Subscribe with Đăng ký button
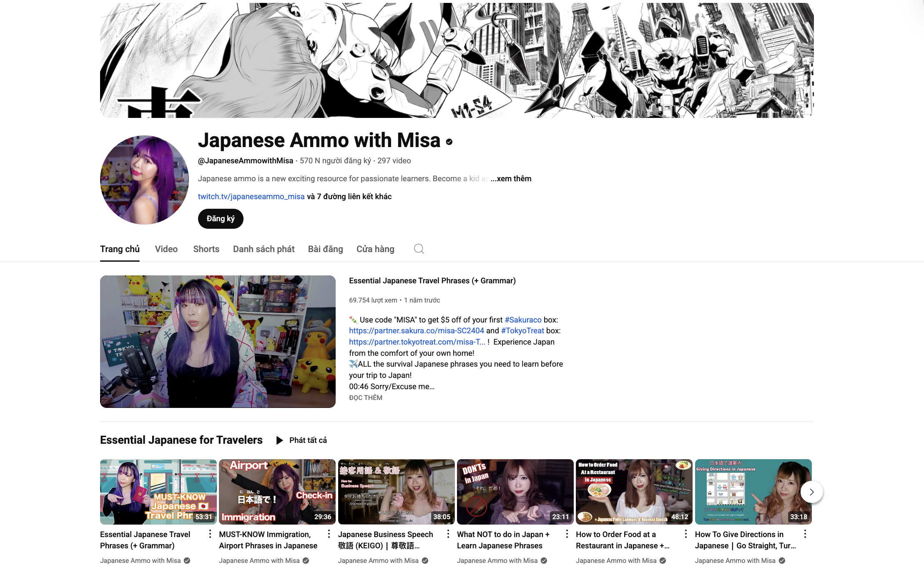Viewport: 924px width, 565px height. click(221, 219)
